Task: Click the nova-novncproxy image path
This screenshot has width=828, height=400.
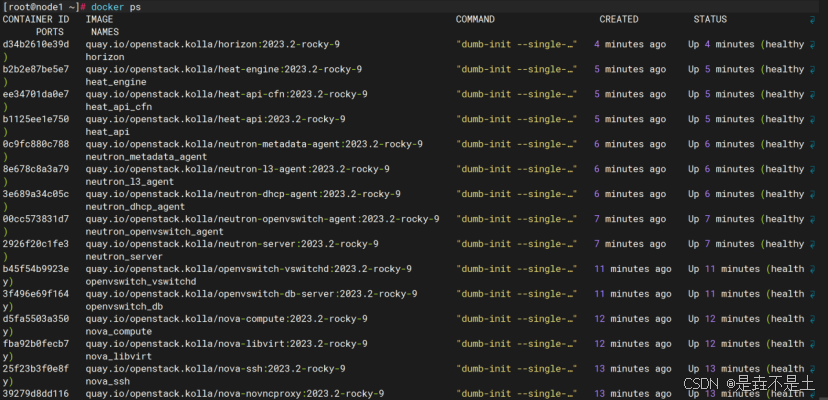Action: [235, 393]
